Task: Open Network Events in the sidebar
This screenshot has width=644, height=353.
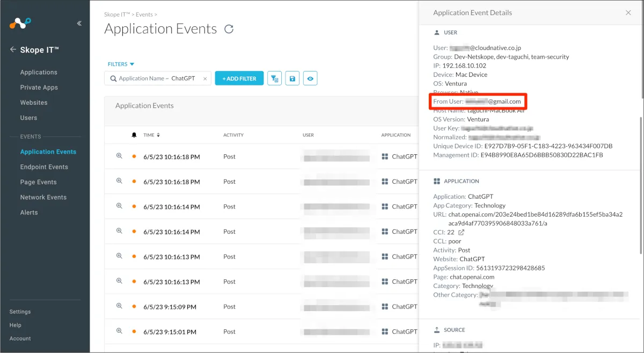Action: click(x=43, y=197)
